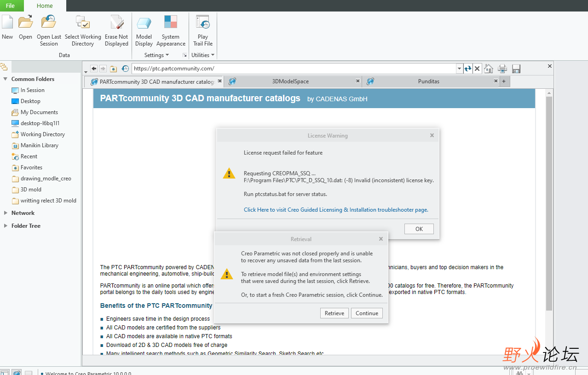This screenshot has height=375, width=588.
Task: Go forward in embedded browser
Action: [x=103, y=69]
